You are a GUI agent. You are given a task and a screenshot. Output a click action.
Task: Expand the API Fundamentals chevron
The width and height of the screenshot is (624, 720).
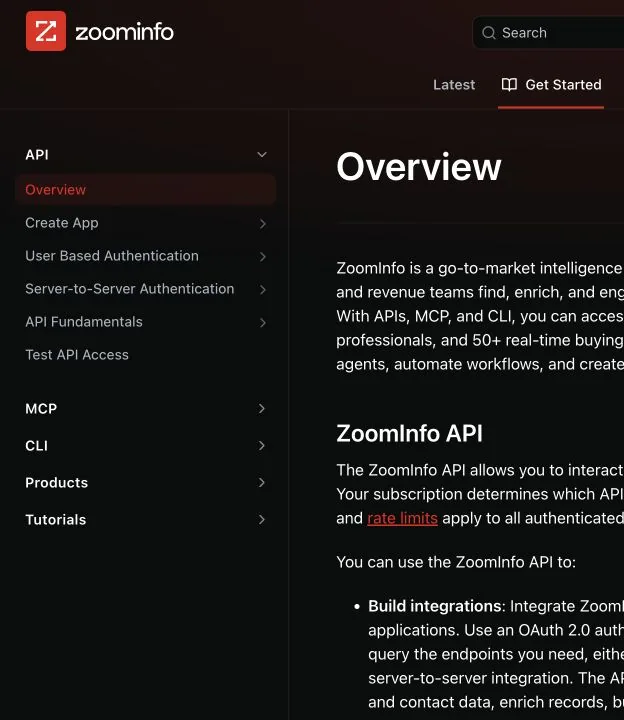coord(263,323)
